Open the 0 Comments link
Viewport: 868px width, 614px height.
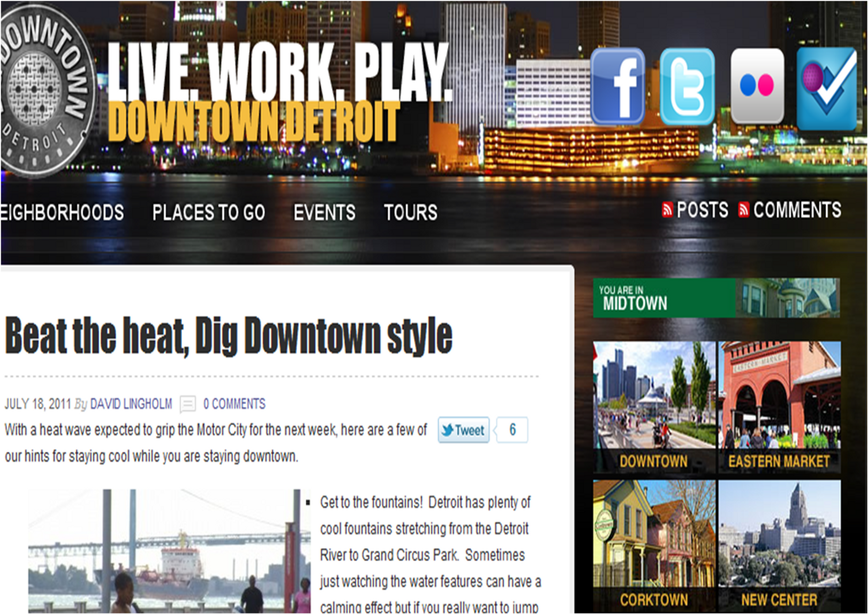[x=234, y=404]
